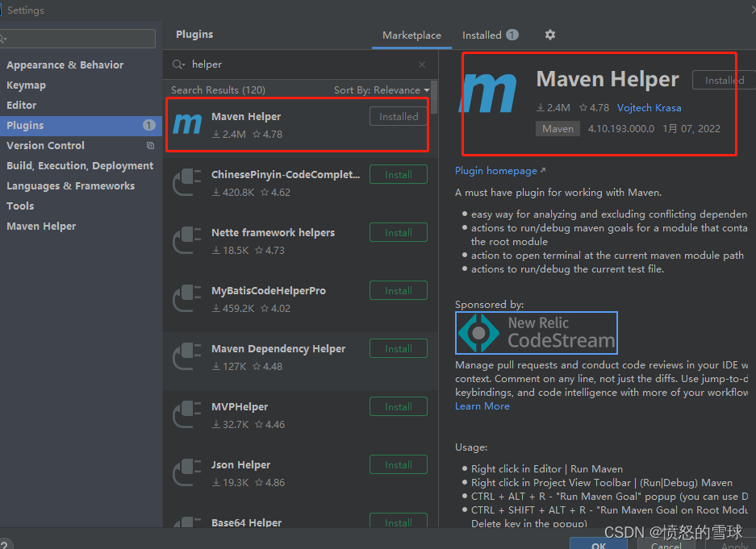
Task: Click version 4.10.193.000.0 text
Action: pyautogui.click(x=621, y=128)
